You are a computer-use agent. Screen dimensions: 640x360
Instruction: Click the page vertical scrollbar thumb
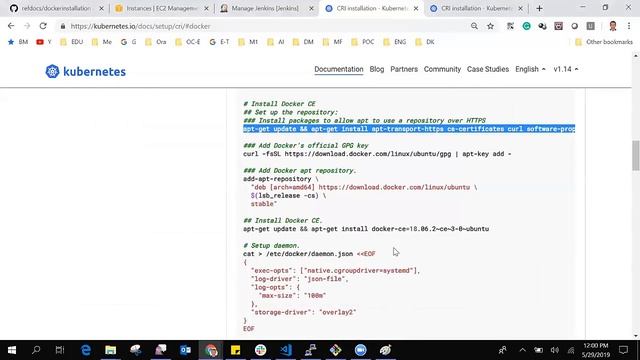(636, 155)
